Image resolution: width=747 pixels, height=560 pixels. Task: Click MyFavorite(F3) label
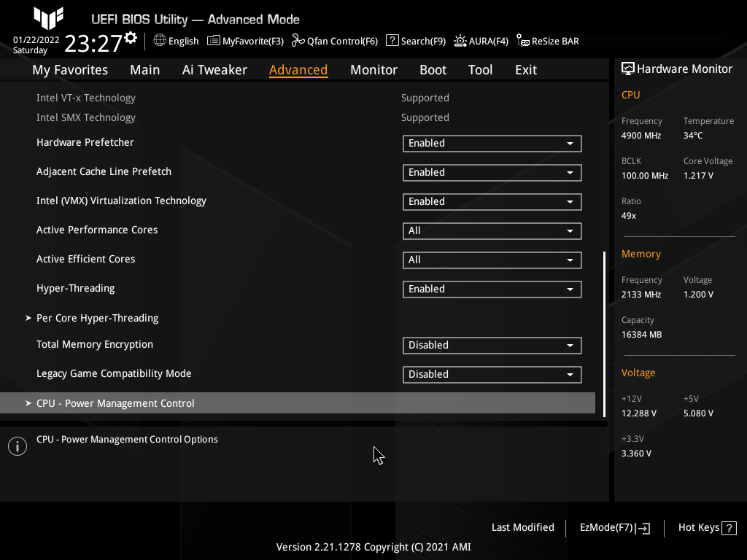(253, 41)
